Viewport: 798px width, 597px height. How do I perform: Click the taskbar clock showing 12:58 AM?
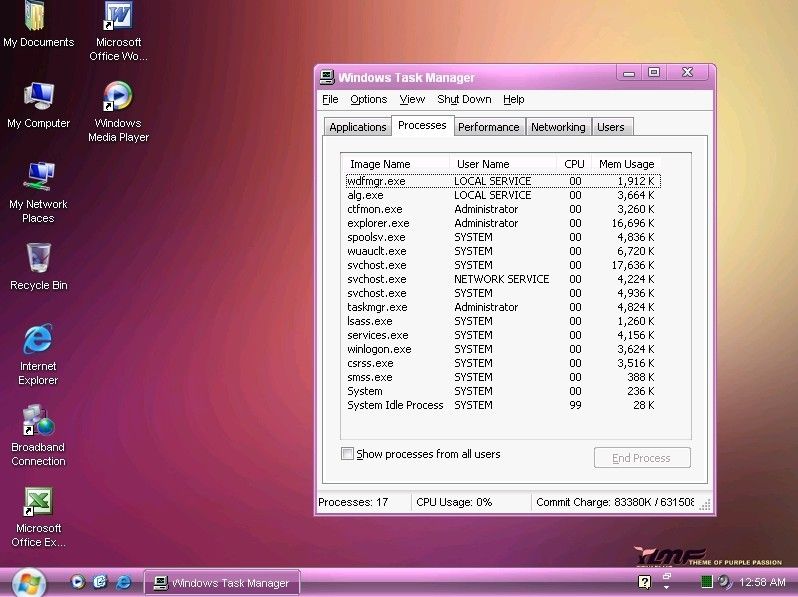(762, 582)
